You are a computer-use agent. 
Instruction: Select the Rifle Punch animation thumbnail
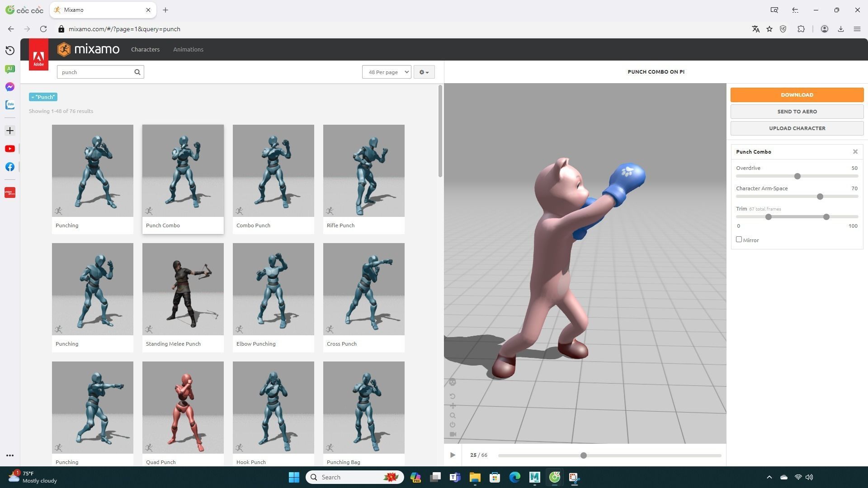(x=363, y=172)
